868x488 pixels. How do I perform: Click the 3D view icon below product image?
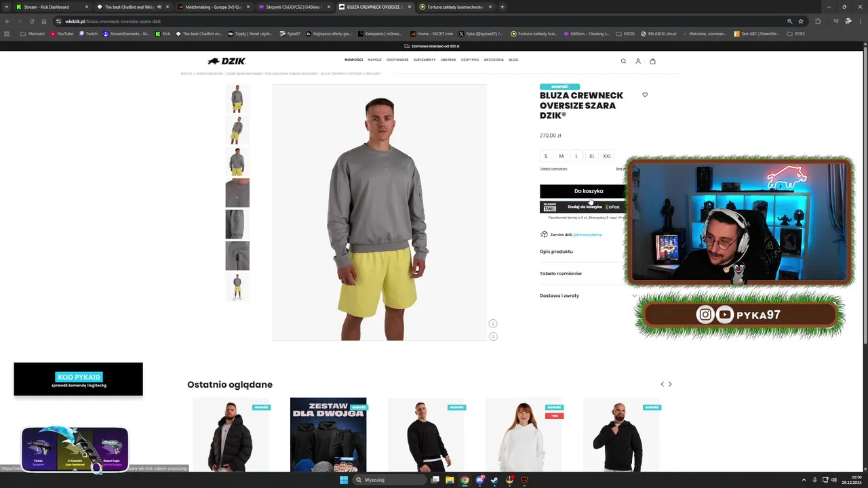[493, 323]
